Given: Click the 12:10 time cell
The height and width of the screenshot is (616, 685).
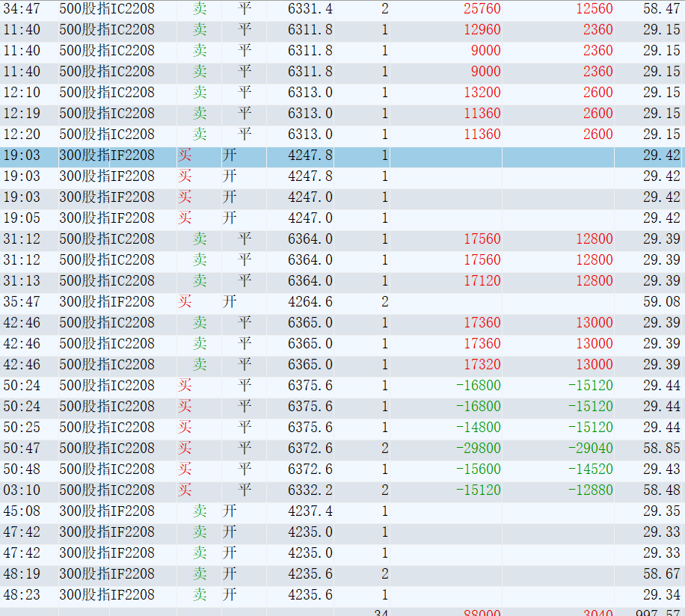Looking at the screenshot, I should [x=22, y=93].
